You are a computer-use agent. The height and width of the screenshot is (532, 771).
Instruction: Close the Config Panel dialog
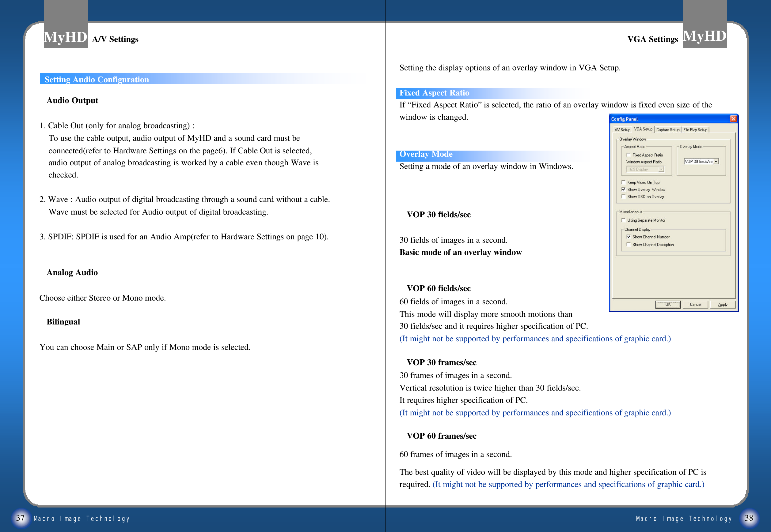[733, 119]
